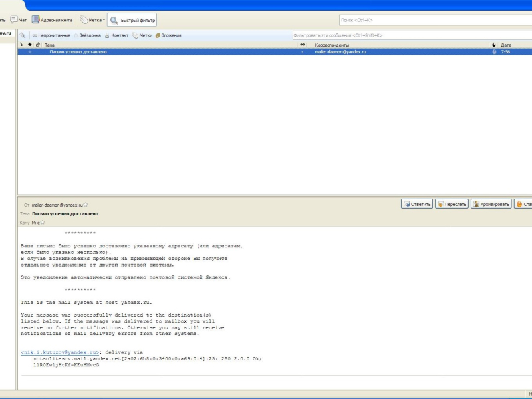Filter messages by Метки tags

click(x=142, y=35)
